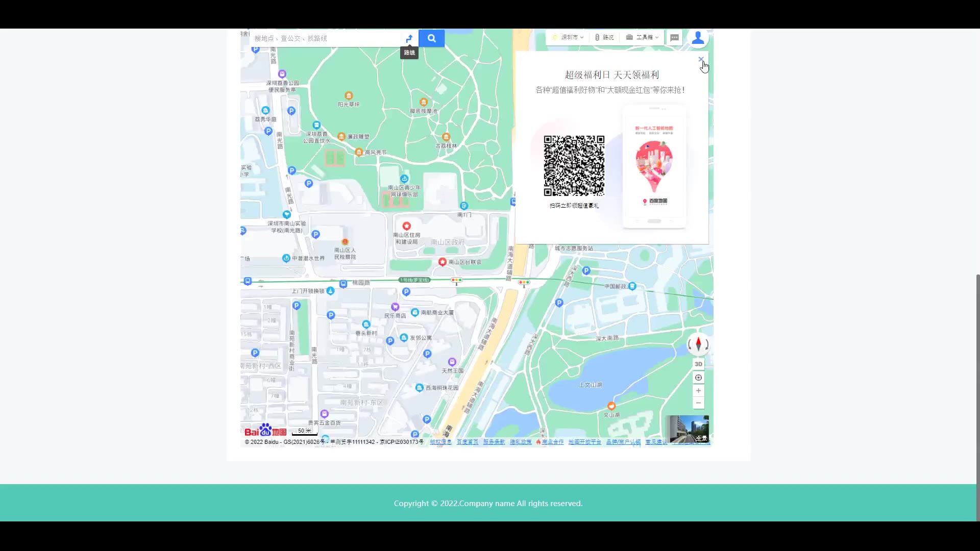Click the locate-me target icon

tap(698, 378)
